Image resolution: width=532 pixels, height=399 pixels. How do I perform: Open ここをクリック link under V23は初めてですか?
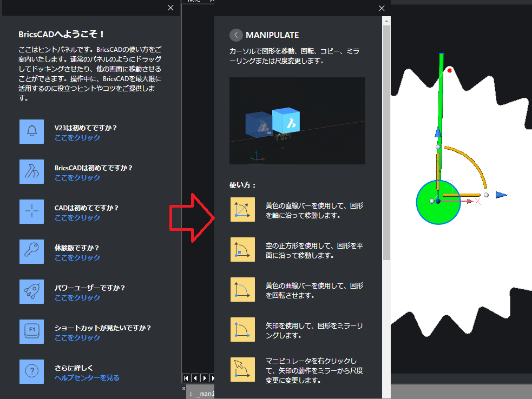point(77,138)
